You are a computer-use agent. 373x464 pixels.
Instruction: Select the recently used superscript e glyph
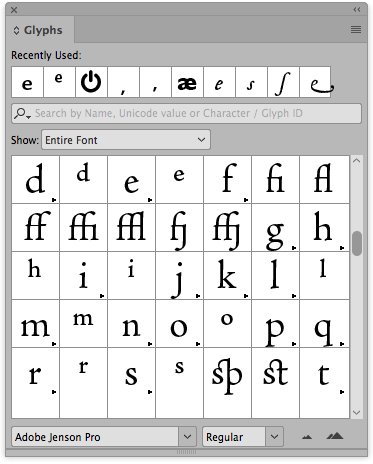(x=59, y=82)
